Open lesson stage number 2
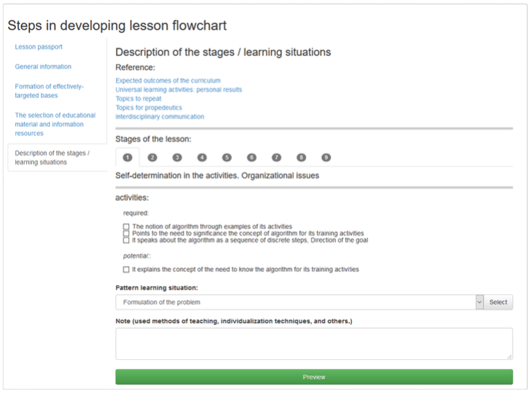 point(152,157)
